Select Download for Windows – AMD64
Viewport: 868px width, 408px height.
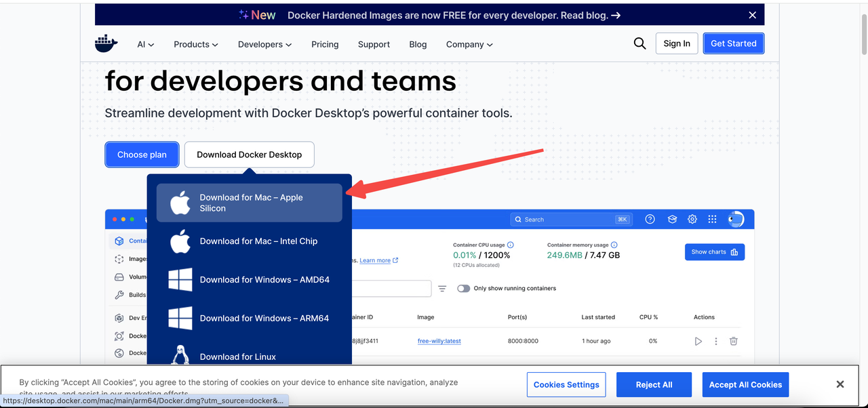pyautogui.click(x=250, y=280)
